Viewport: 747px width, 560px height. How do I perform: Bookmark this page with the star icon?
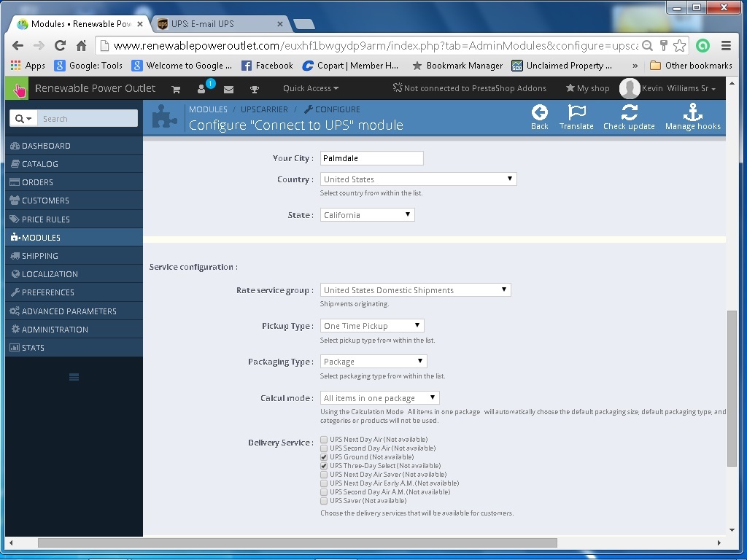click(x=679, y=46)
